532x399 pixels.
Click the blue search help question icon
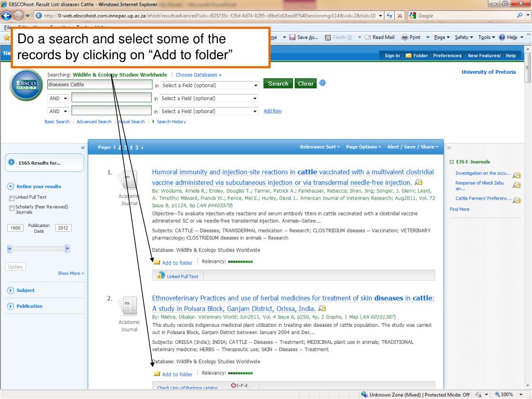323,83
